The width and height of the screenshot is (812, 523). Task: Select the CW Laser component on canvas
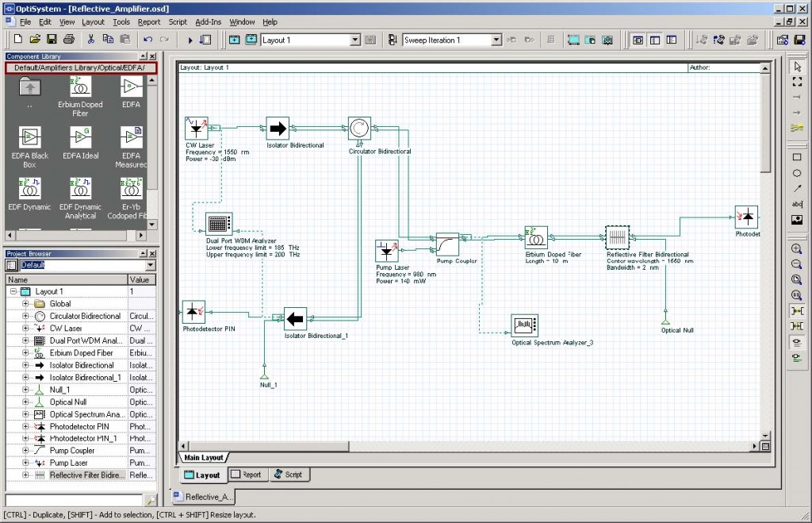[197, 128]
